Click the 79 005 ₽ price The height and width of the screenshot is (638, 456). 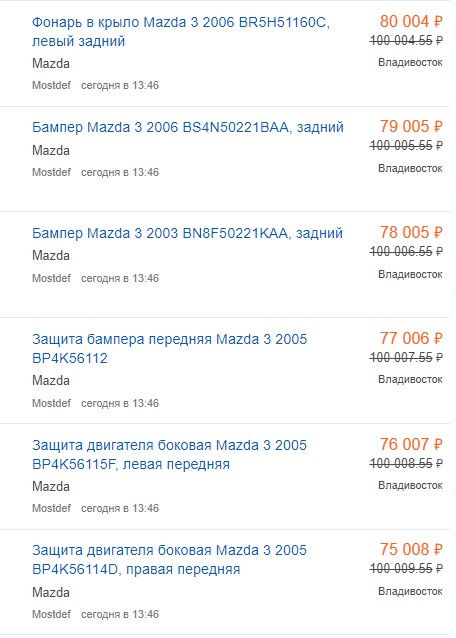point(411,127)
